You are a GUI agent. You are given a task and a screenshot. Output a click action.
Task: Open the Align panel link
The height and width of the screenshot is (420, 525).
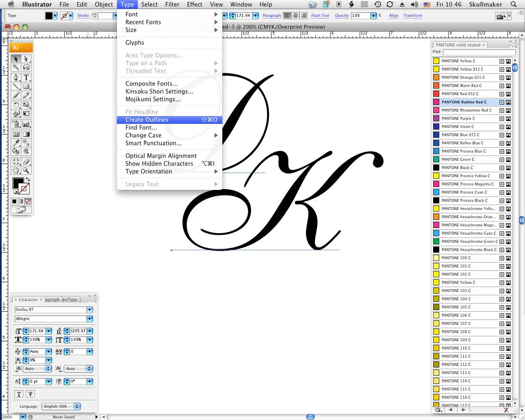click(394, 16)
